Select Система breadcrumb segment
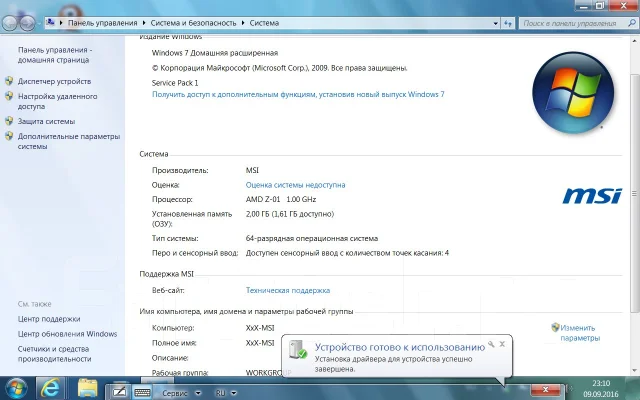Screen dimensions: 640x400 click(x=264, y=23)
